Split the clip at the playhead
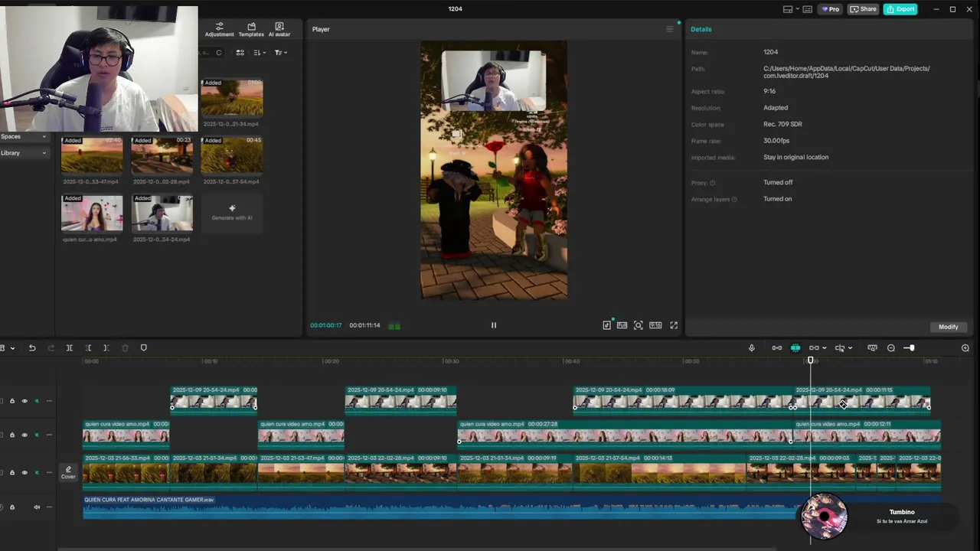Viewport: 980px width, 551px height. (x=69, y=348)
